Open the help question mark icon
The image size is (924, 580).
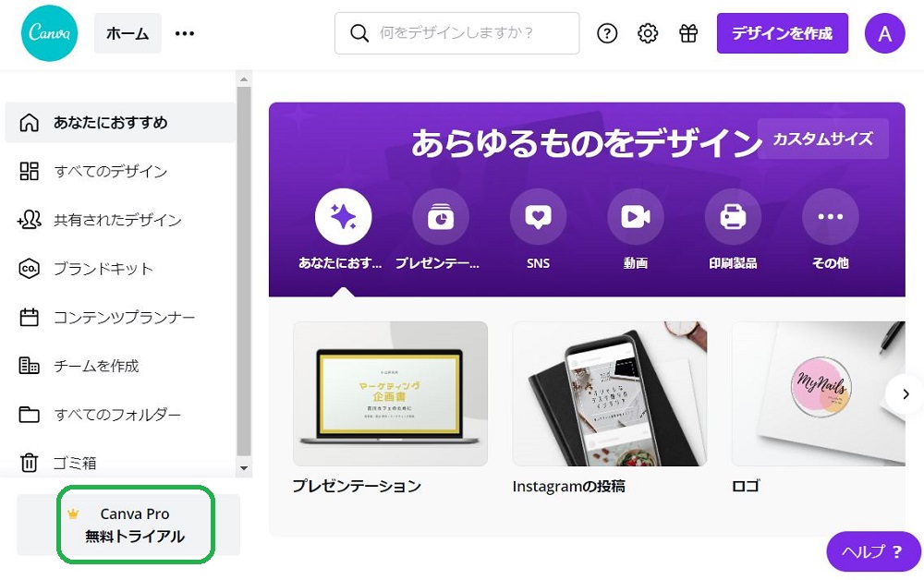(x=607, y=33)
